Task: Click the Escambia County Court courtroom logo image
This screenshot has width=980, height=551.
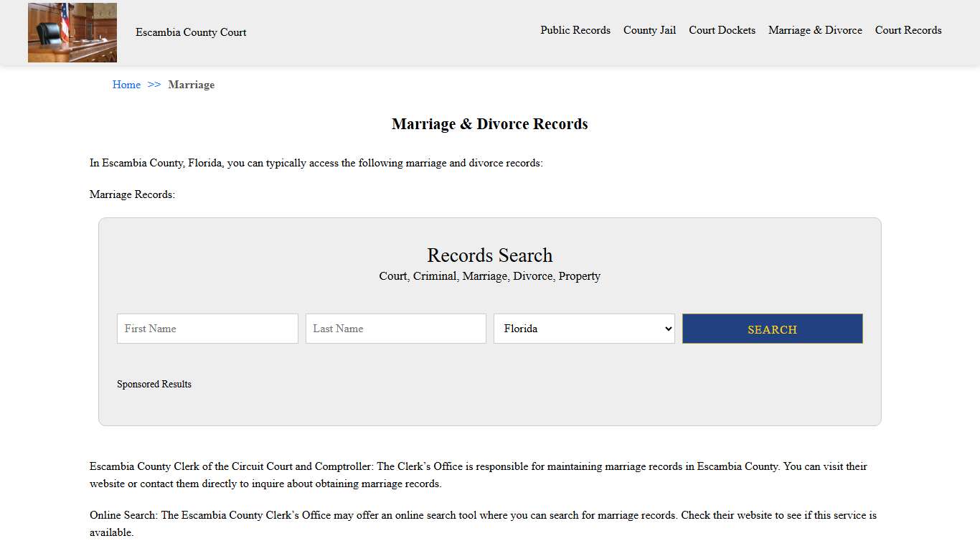Action: pos(72,32)
